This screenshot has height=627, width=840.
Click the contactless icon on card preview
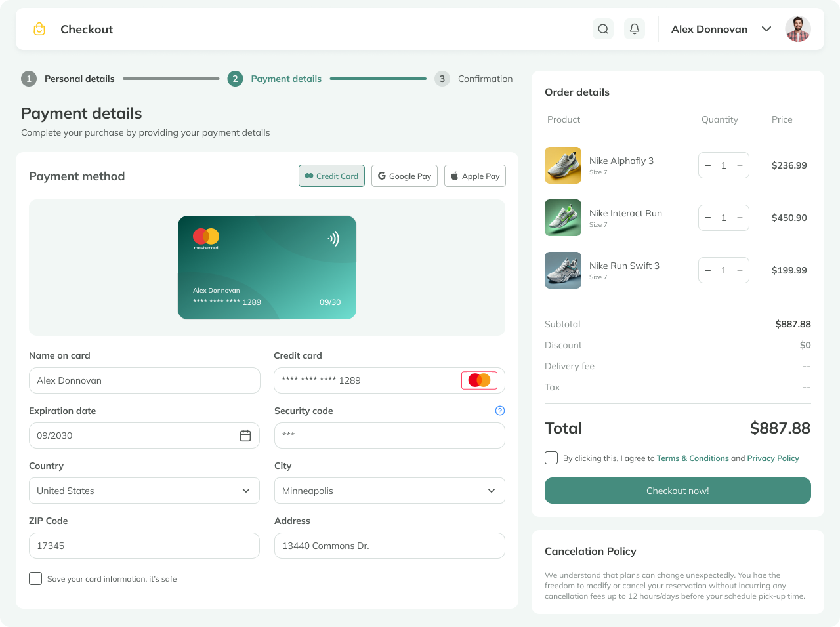pos(333,239)
